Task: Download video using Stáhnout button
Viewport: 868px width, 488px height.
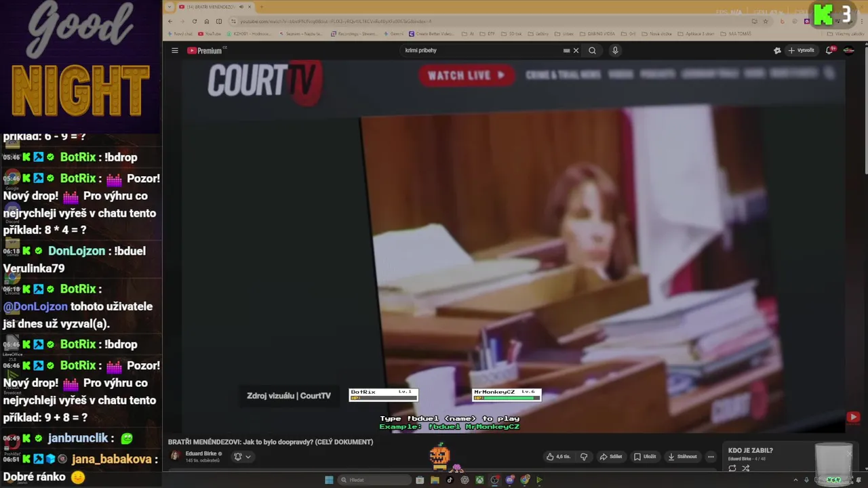Action: click(682, 457)
